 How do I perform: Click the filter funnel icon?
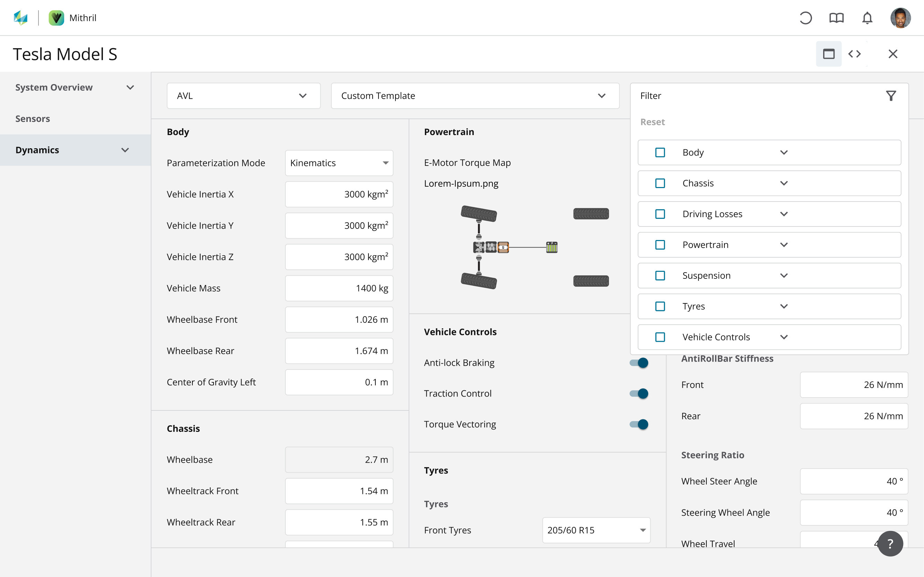[891, 96]
